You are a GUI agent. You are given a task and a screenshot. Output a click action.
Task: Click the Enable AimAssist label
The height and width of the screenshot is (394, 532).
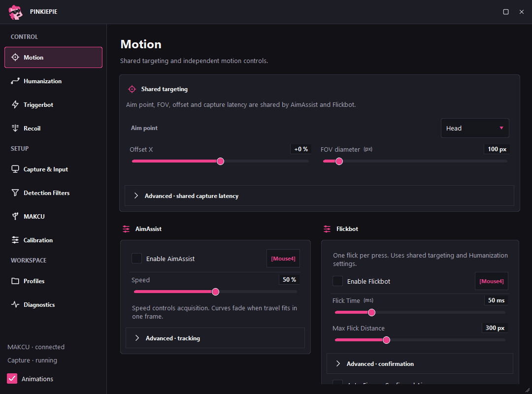[170, 259]
